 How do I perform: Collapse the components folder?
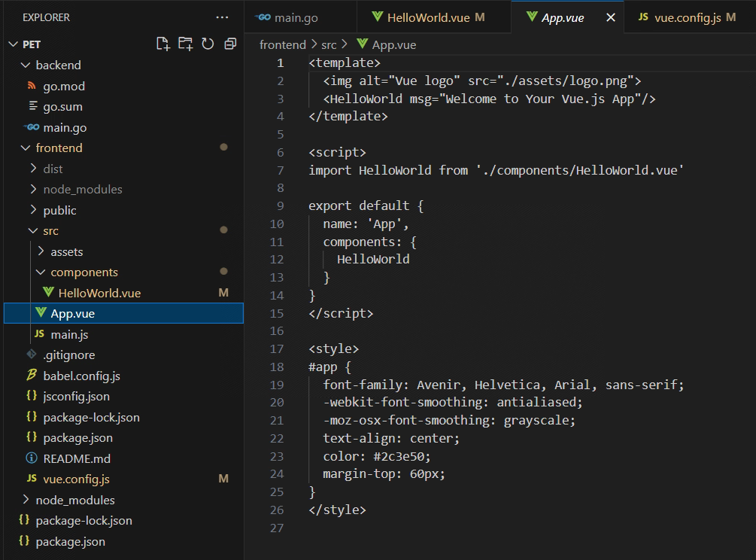(41, 272)
